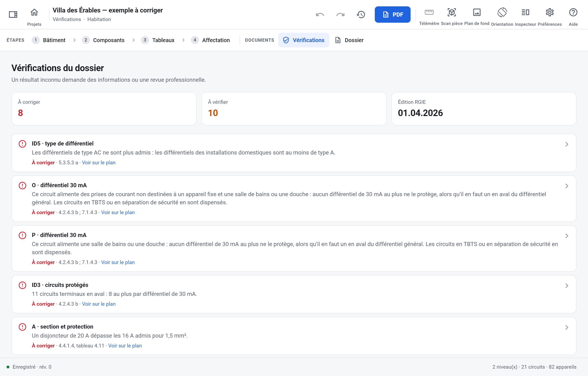The width and height of the screenshot is (588, 376).
Task: Expand the ID5 type de différentiel chevron
Action: [x=567, y=144]
